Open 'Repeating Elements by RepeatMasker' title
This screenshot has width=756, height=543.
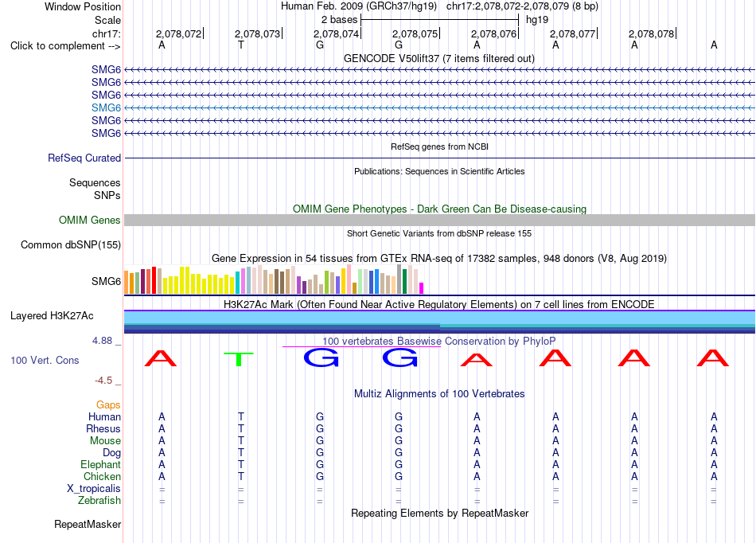[439, 513]
